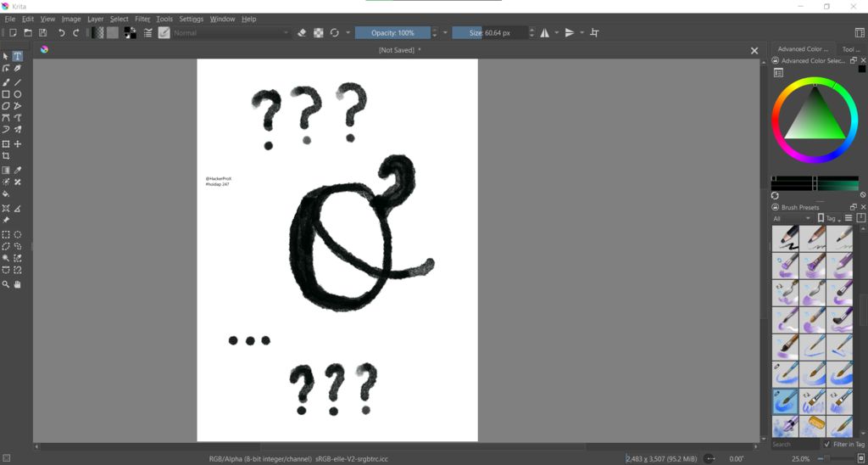Select the Ellipse tool
868x465 pixels.
(18, 94)
